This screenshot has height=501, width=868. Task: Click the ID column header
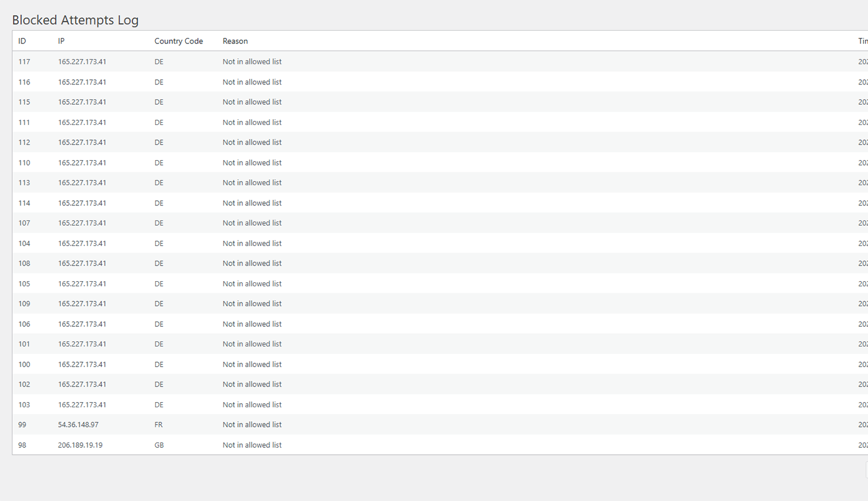coord(22,41)
